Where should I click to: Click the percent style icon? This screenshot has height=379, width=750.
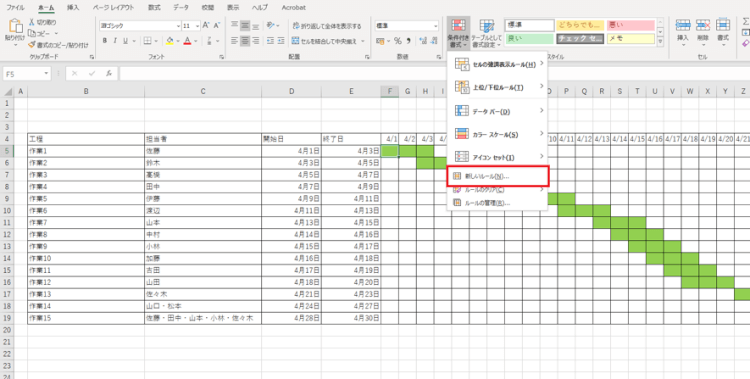(x=397, y=41)
